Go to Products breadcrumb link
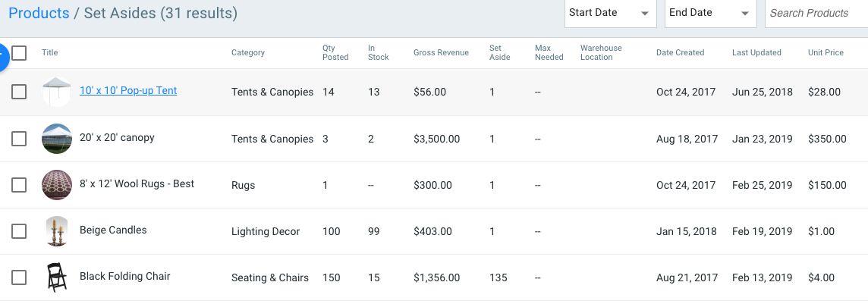 pyautogui.click(x=39, y=13)
